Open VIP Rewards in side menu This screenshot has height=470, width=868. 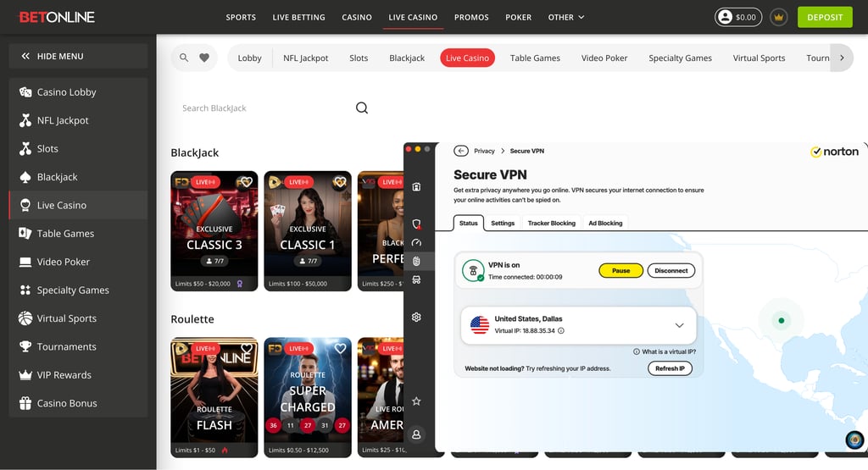point(79,375)
